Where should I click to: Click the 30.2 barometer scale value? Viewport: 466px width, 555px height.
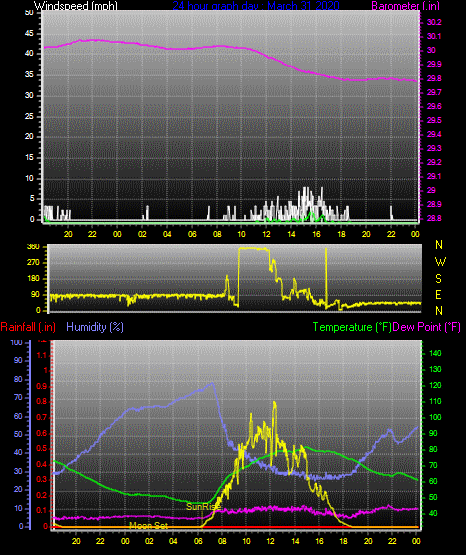pos(434,22)
